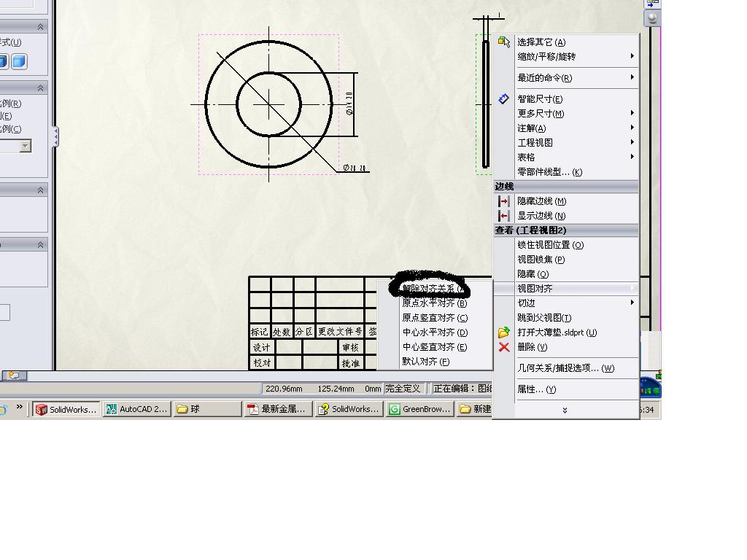Click the highlighted 视图对齐 menu item
The height and width of the screenshot is (560, 747).
(566, 289)
